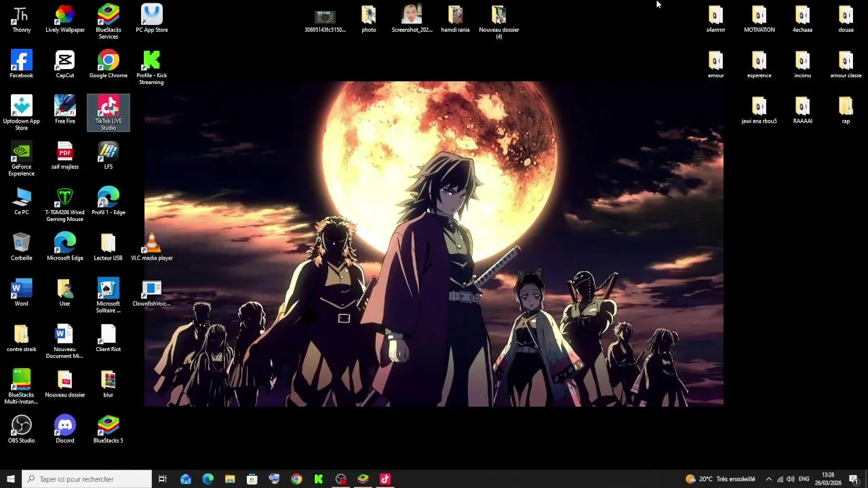Select the ClownfishVoice desktop icon
Image resolution: width=868 pixels, height=488 pixels.
click(152, 292)
